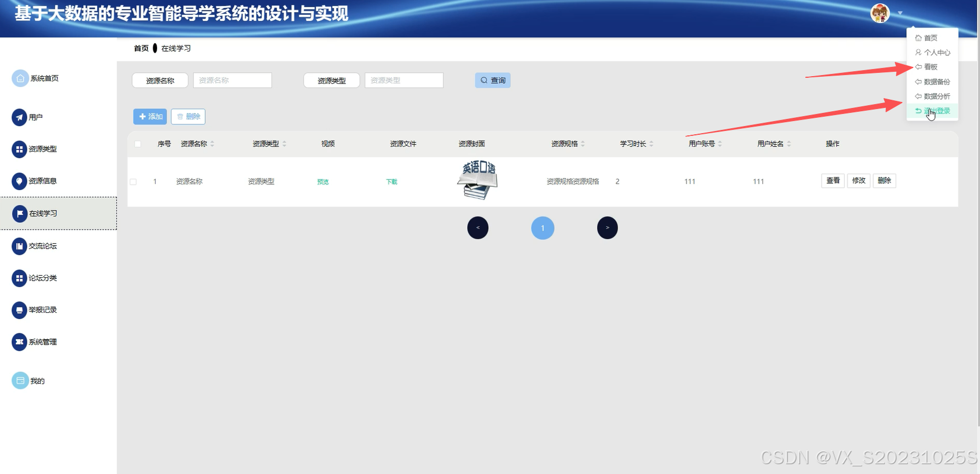This screenshot has width=980, height=474.
Task: Open 用户 label in the sidebar
Action: point(36,117)
